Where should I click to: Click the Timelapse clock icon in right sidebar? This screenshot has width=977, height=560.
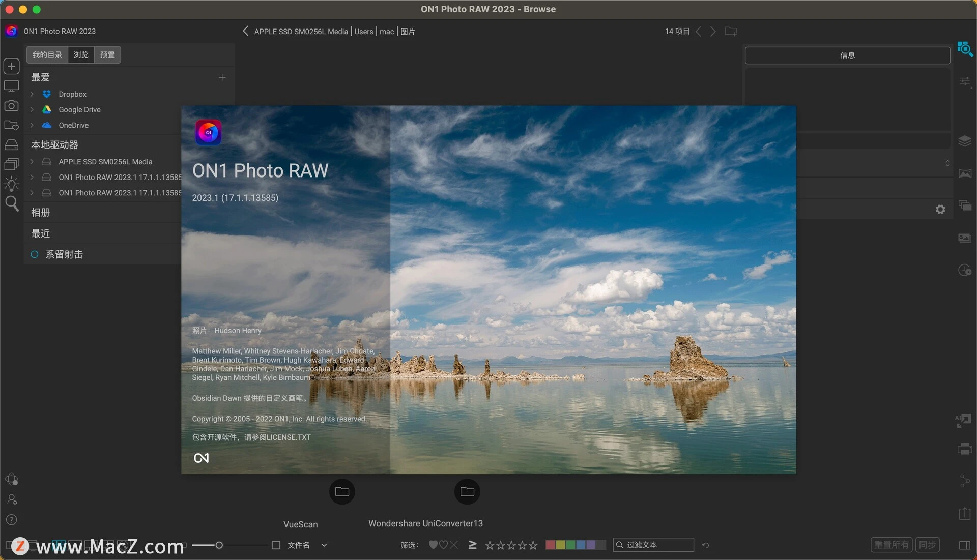click(x=965, y=270)
